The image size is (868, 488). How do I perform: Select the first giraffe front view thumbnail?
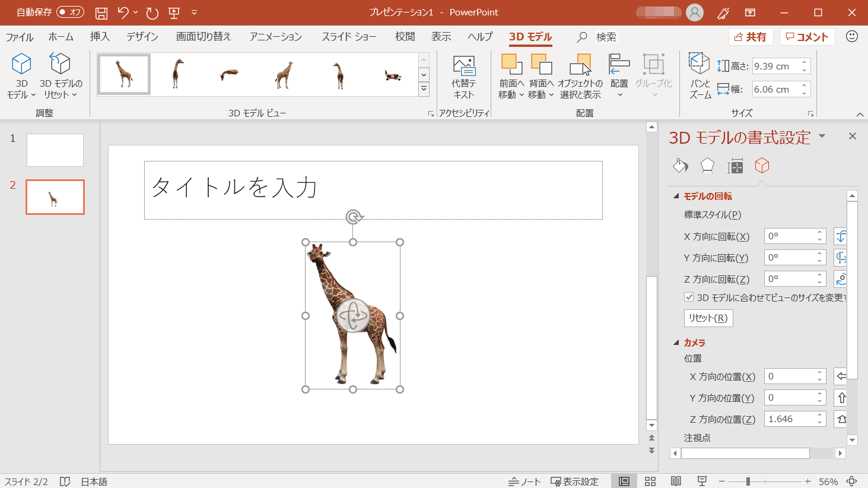(124, 74)
